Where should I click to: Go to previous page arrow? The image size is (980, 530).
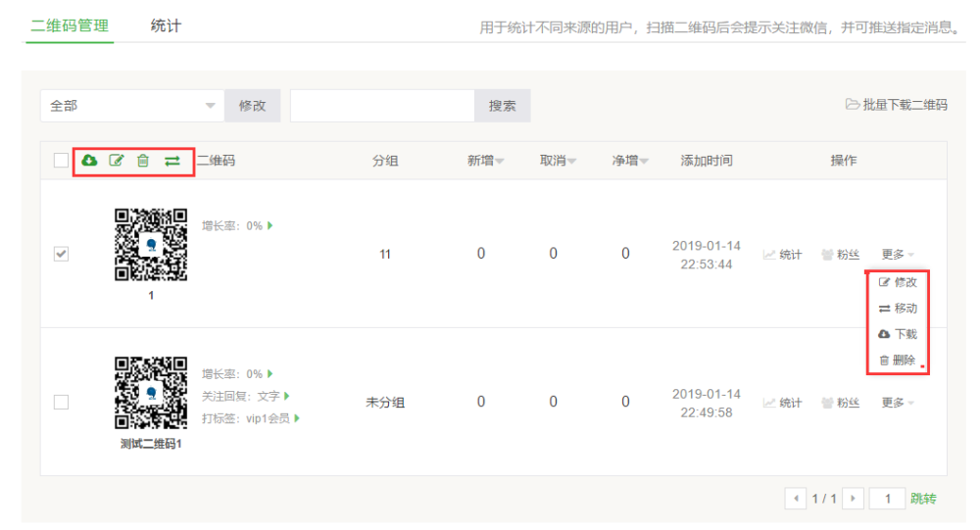796,498
